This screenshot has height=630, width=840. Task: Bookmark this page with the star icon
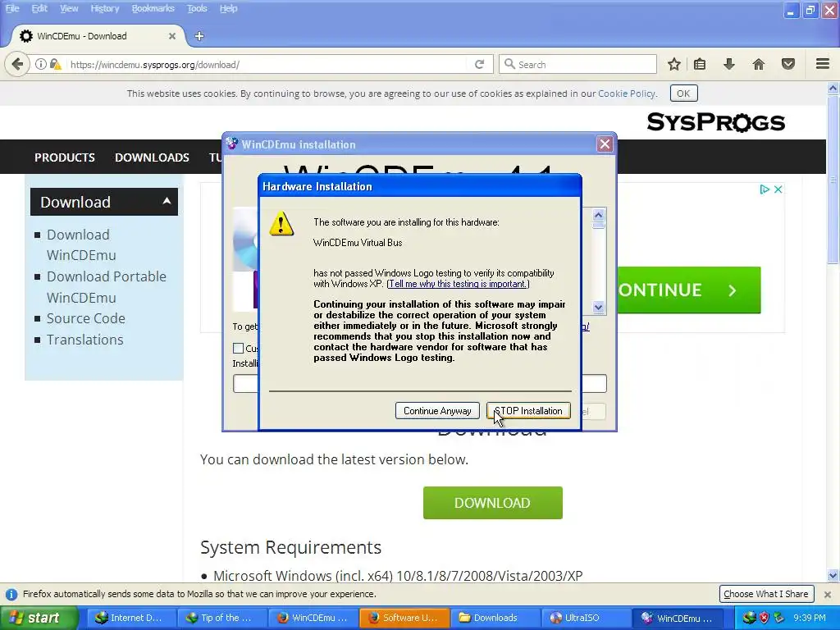[x=674, y=64]
